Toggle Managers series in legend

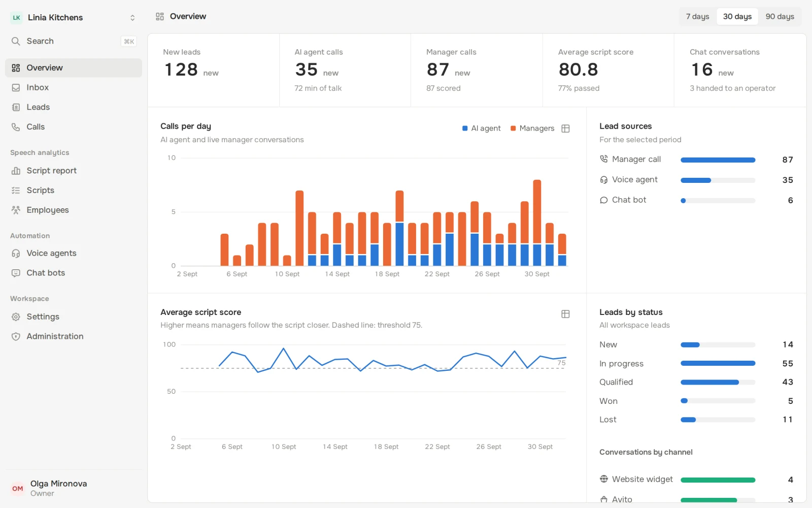point(532,129)
